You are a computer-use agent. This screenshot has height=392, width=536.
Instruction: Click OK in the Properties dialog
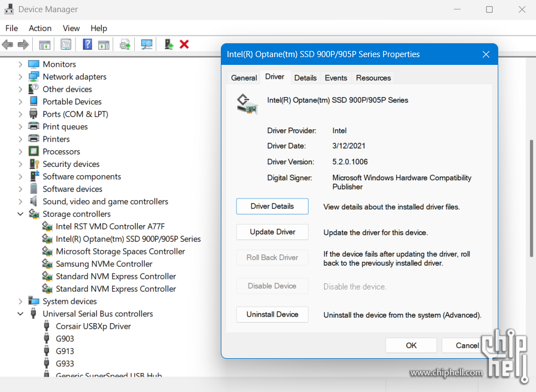[411, 345]
